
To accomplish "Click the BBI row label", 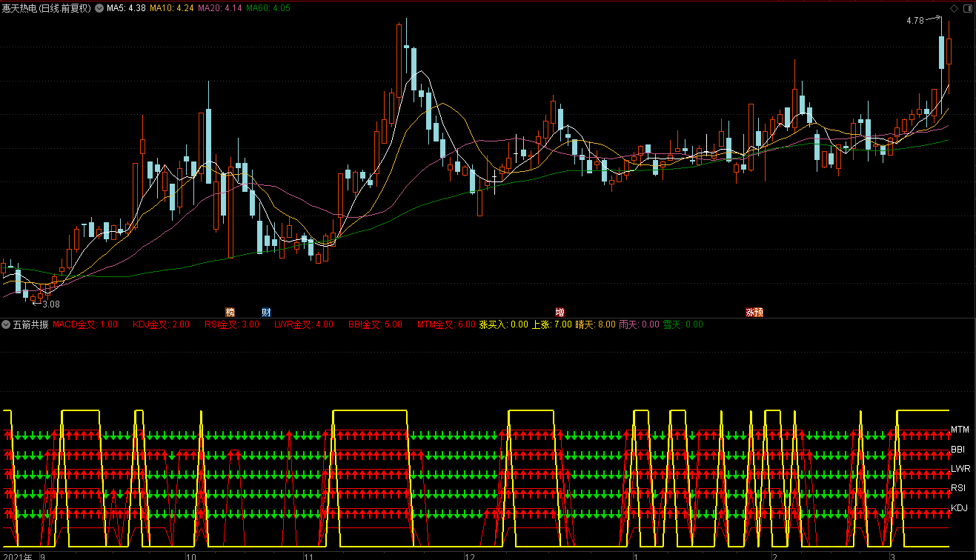I will click(958, 450).
